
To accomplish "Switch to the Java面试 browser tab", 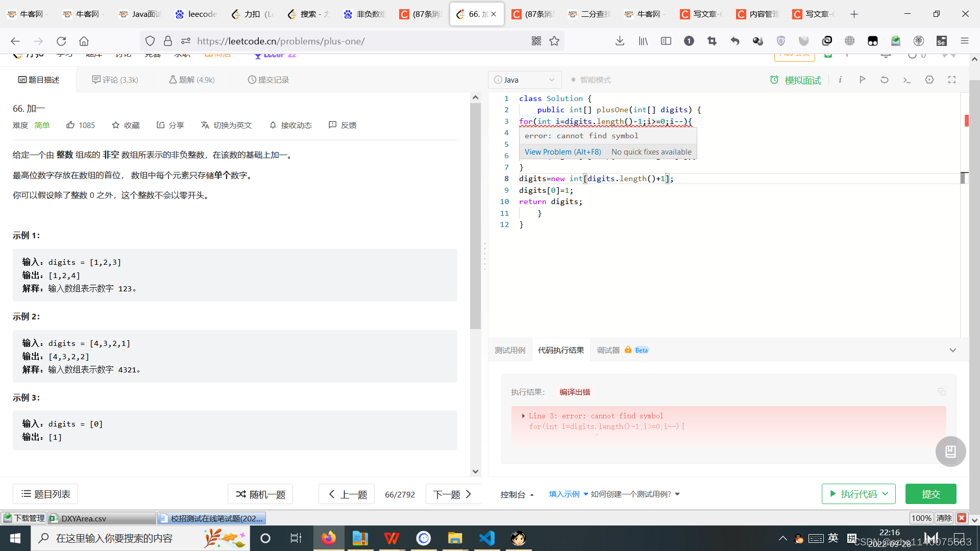I will pyautogui.click(x=140, y=14).
